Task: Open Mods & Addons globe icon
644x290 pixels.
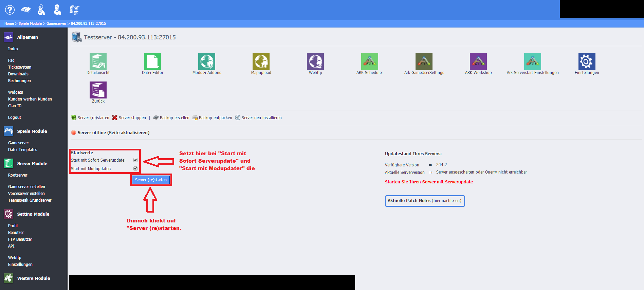Action: (207, 61)
